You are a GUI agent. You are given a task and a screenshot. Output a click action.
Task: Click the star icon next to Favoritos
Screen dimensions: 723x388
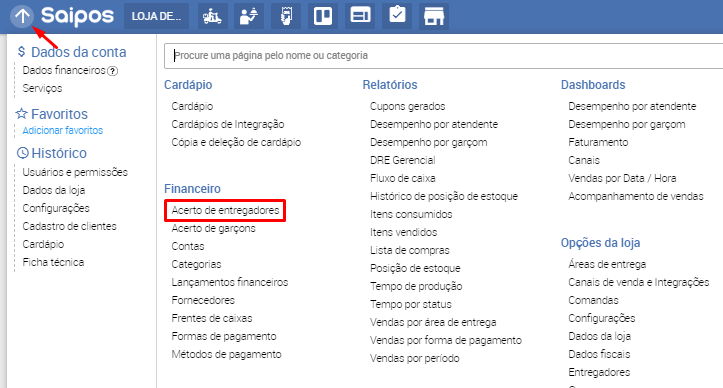coord(22,113)
